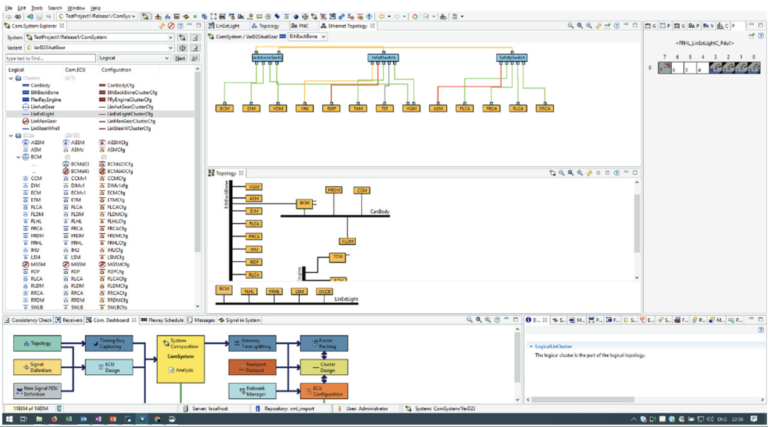768x427 pixels.
Task: Click the EthBackBone cluster icon in tree
Action: [x=23, y=93]
